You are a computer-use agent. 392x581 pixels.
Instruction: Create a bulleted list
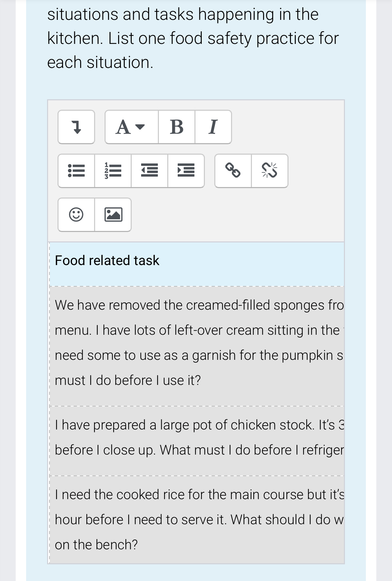[x=76, y=171]
